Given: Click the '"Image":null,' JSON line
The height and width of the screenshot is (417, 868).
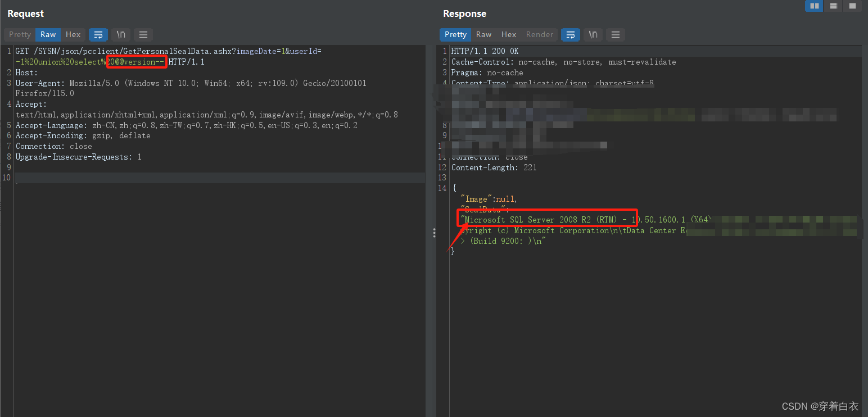Looking at the screenshot, I should tap(489, 199).
